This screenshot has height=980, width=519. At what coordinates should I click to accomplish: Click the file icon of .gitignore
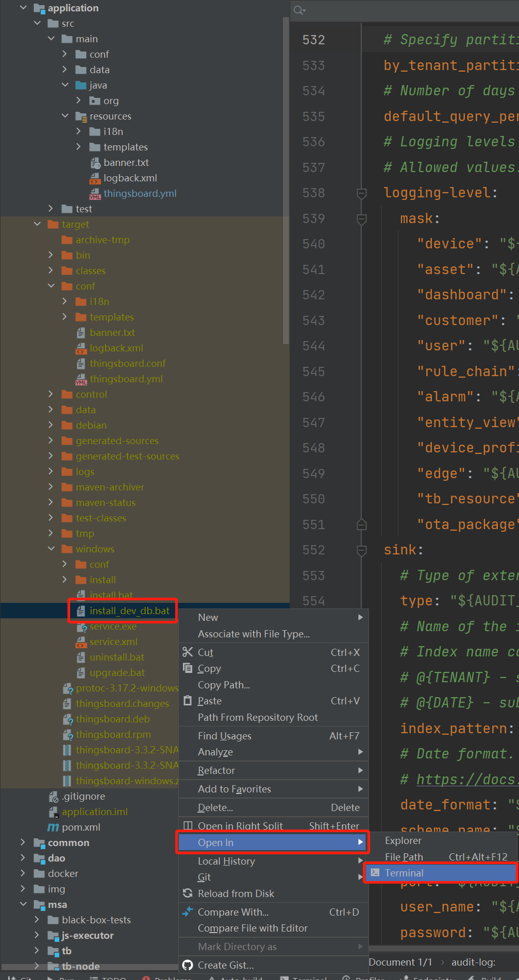[53, 797]
